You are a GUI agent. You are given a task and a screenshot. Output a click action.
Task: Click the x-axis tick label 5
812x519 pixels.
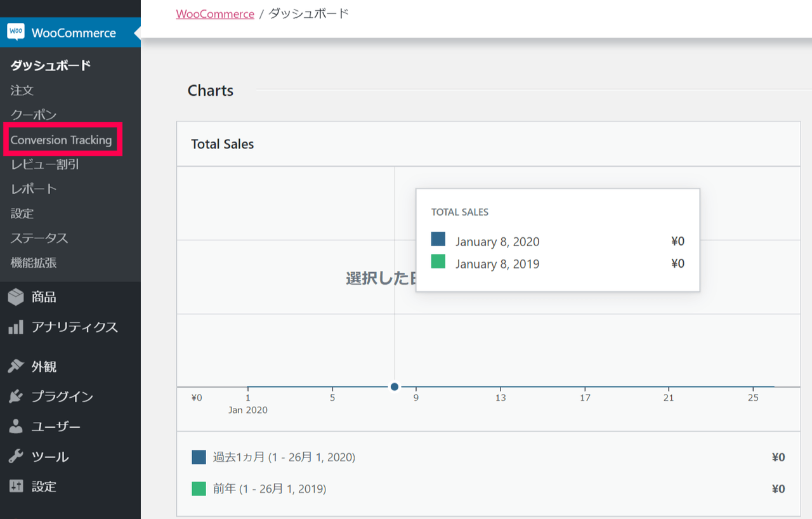pos(332,398)
